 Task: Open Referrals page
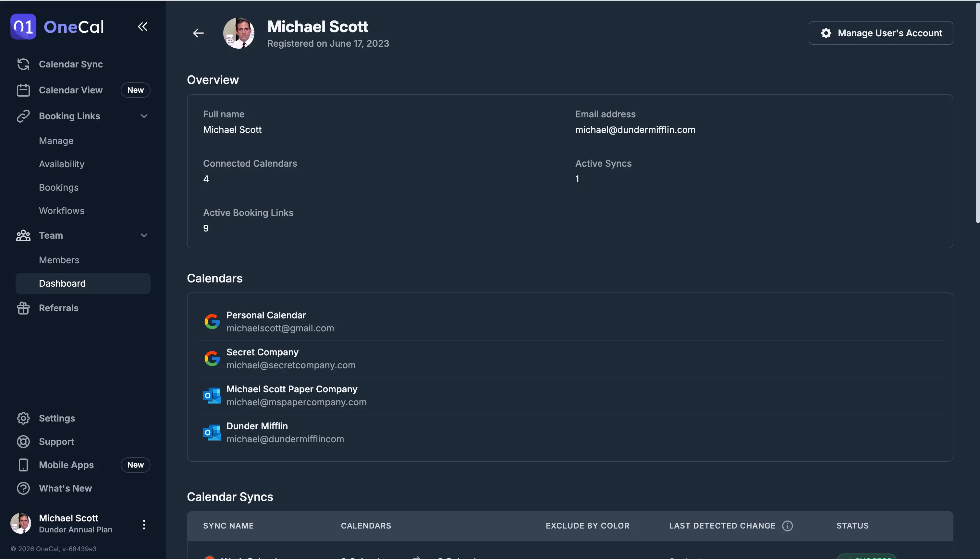58,308
